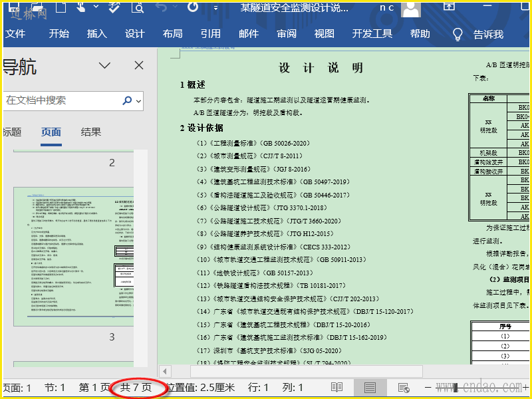Select the 邮件 ribbon tab

249,34
